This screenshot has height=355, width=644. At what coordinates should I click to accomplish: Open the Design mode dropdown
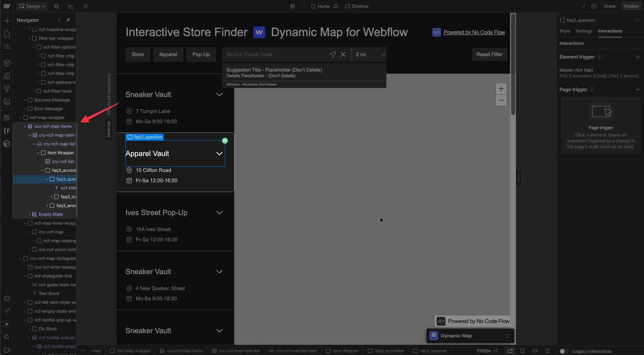tap(32, 6)
